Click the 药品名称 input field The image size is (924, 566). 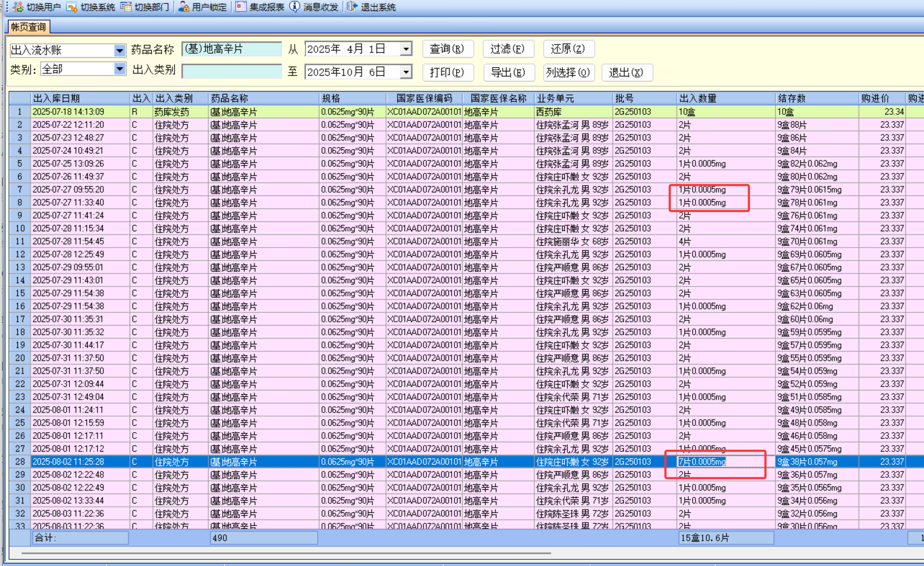tap(232, 49)
